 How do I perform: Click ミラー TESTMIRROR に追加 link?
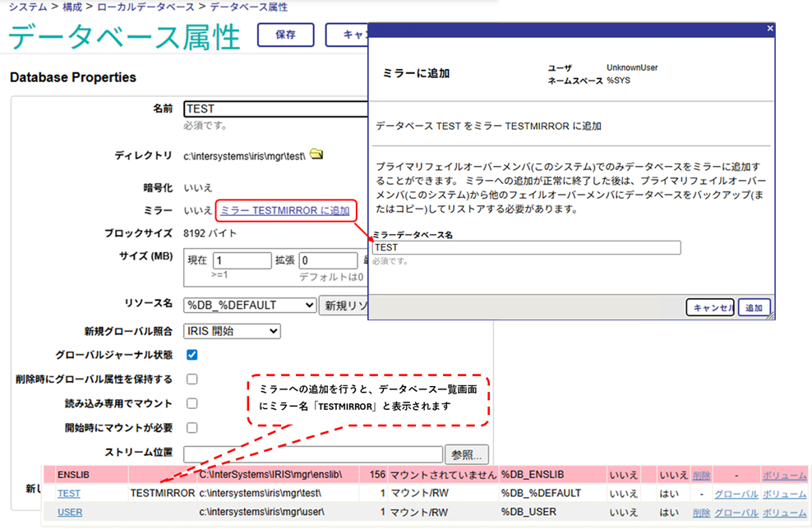coord(284,211)
